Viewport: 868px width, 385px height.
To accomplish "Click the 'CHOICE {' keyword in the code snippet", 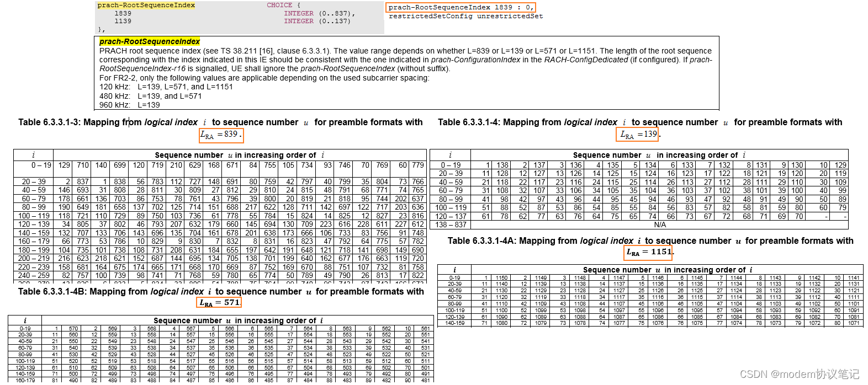I will click(x=283, y=5).
